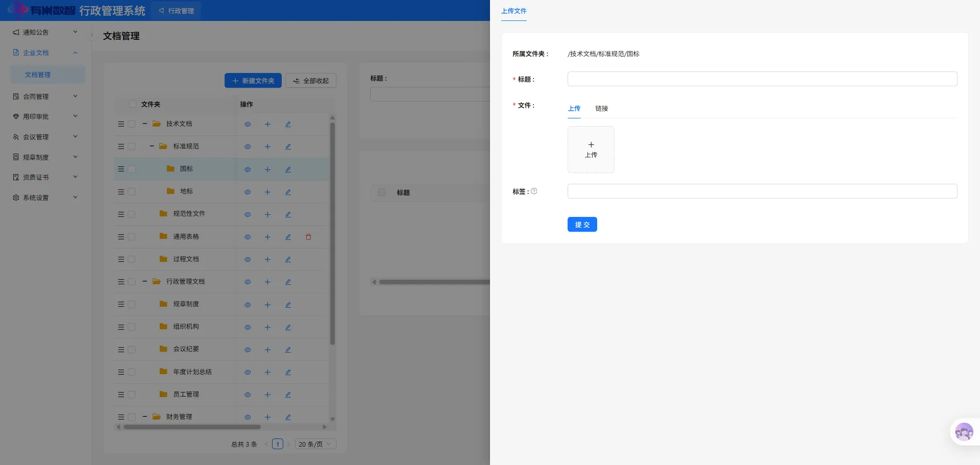The image size is (980, 465).
Task: Click the drag handle icon of 通用表格 row
Action: (x=121, y=237)
